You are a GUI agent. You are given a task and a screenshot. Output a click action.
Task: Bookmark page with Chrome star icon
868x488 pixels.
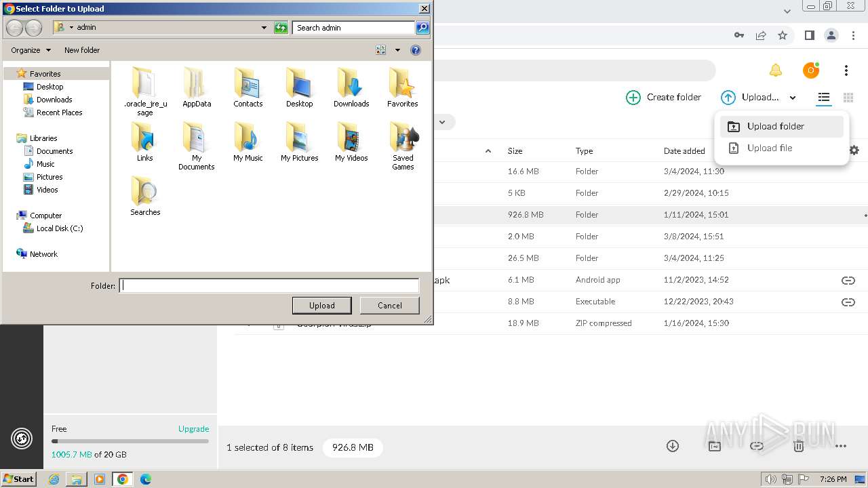click(x=783, y=35)
